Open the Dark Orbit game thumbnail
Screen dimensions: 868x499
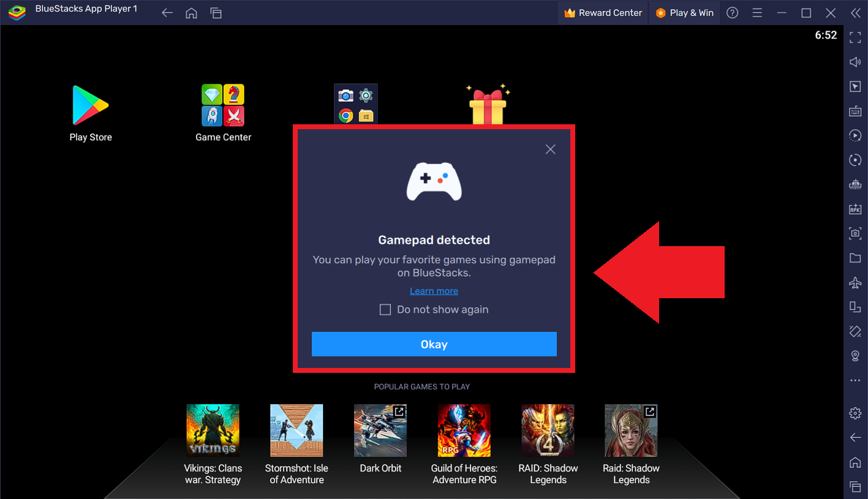380,430
